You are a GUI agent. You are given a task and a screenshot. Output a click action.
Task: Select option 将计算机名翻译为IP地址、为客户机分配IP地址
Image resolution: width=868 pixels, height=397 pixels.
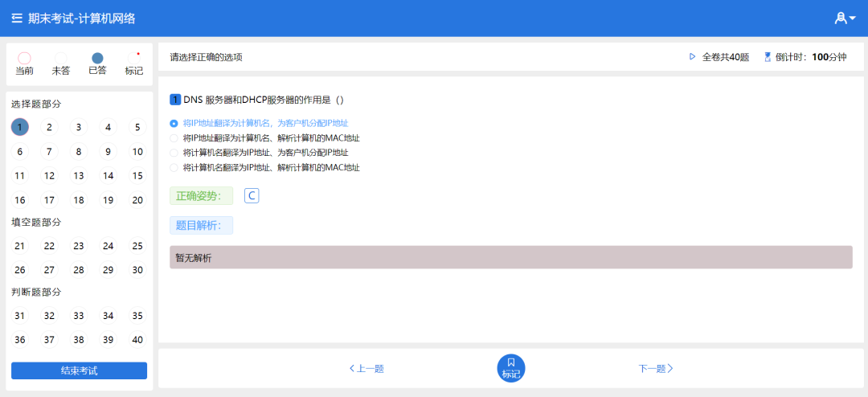(259, 152)
